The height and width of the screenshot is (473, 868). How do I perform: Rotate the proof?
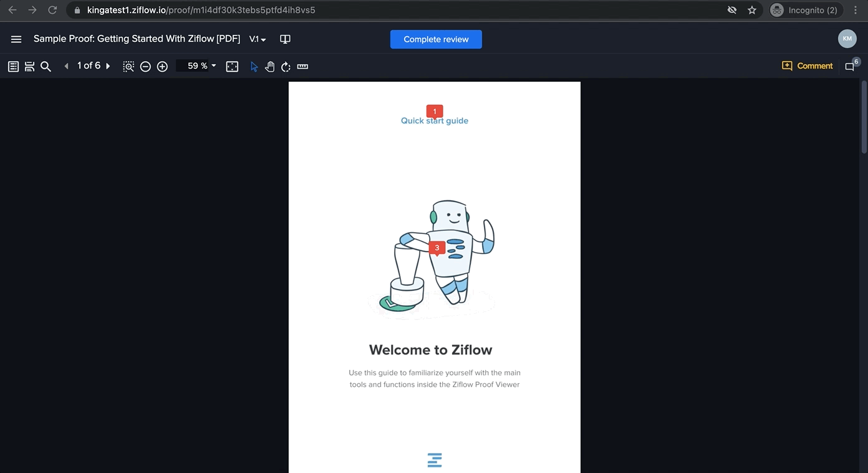286,66
